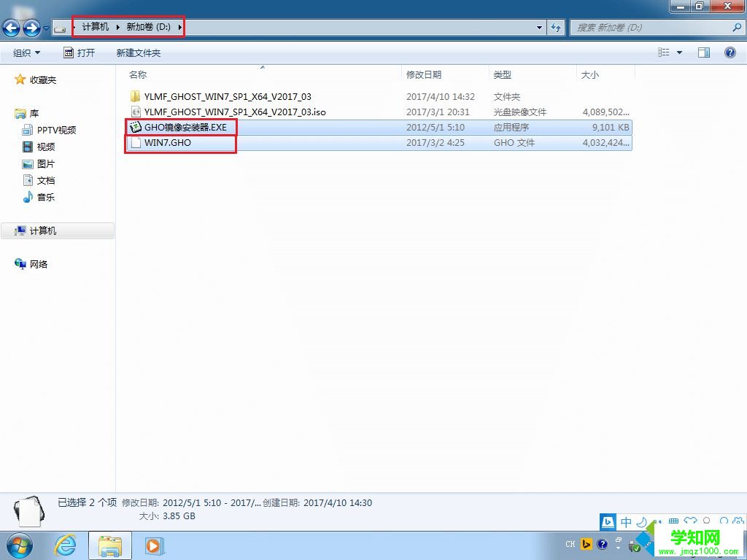
Task: Click 打开 on the command bar
Action: point(81,52)
